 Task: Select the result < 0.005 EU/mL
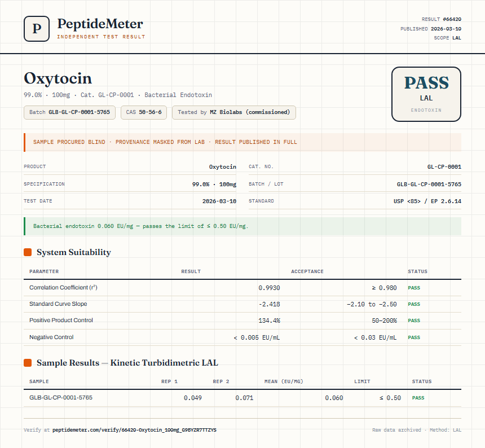coord(257,337)
